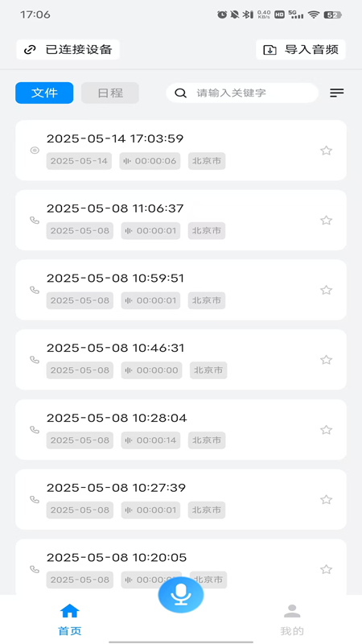Go to the 我的 profile tab
Viewport: 362px width, 644px height.
pos(292,620)
